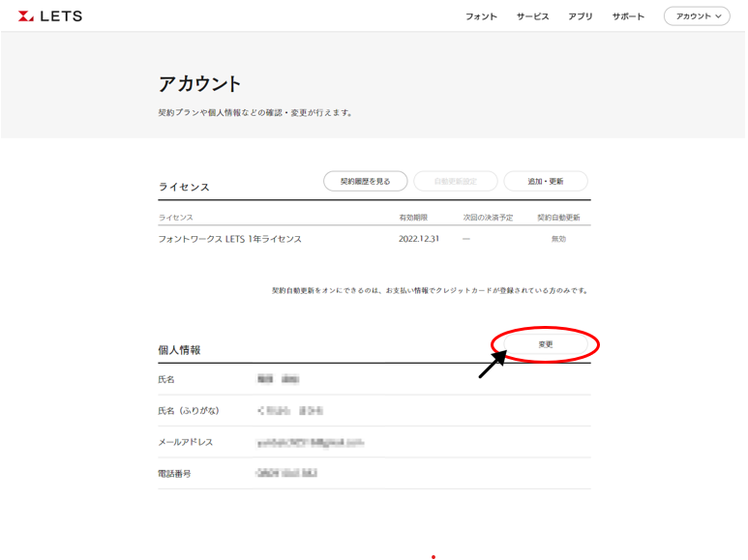Click ライセンス section heading
The image size is (748, 560).
pos(184,187)
